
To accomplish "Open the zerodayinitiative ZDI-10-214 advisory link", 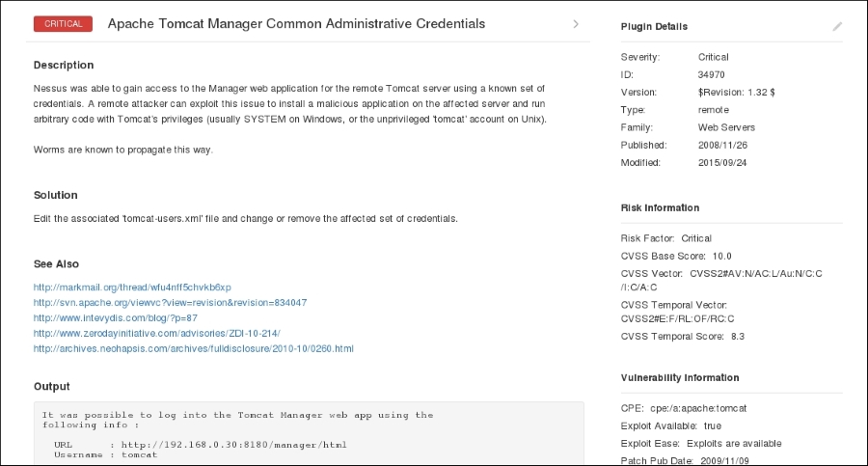I will pos(156,333).
